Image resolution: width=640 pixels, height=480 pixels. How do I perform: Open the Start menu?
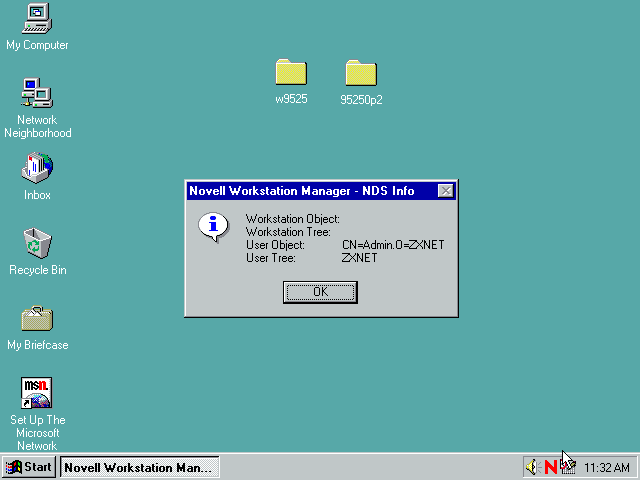point(29,467)
